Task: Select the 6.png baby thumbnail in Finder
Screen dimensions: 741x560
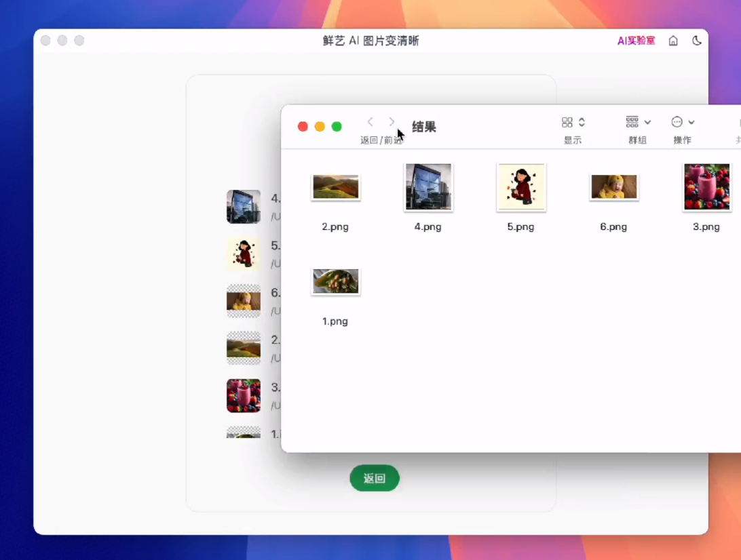Action: pos(614,187)
